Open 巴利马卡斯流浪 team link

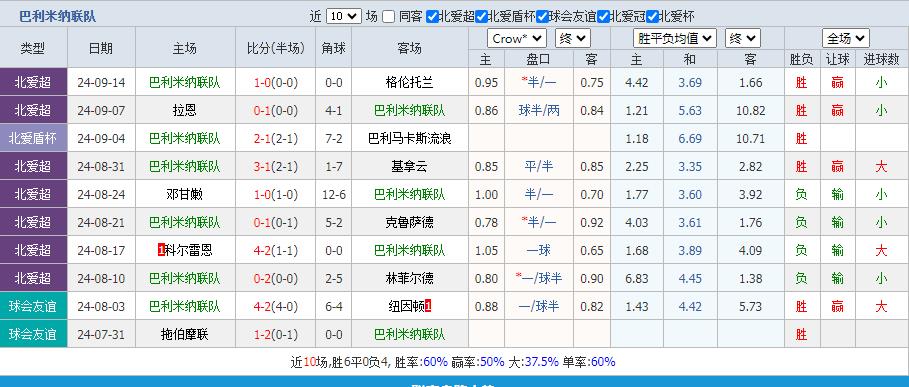(x=409, y=138)
